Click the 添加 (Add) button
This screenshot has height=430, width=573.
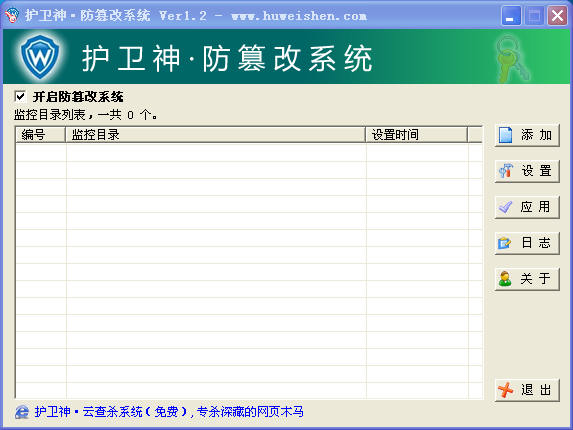click(x=527, y=135)
